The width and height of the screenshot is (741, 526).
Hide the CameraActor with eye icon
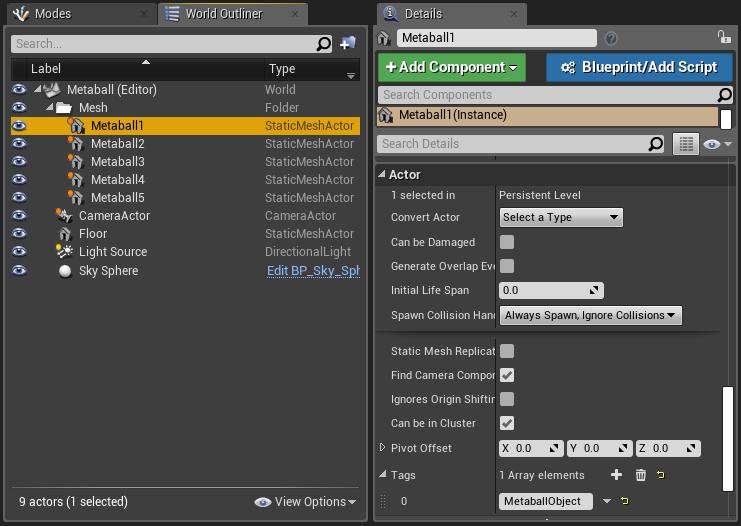(19, 215)
